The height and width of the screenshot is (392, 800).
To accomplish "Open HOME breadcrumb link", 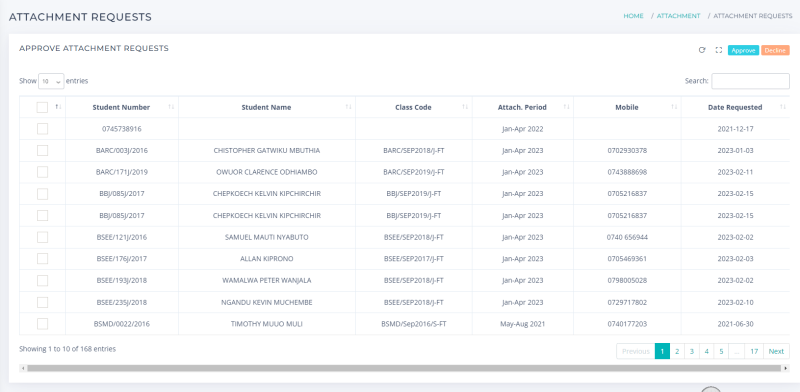I will [x=633, y=16].
